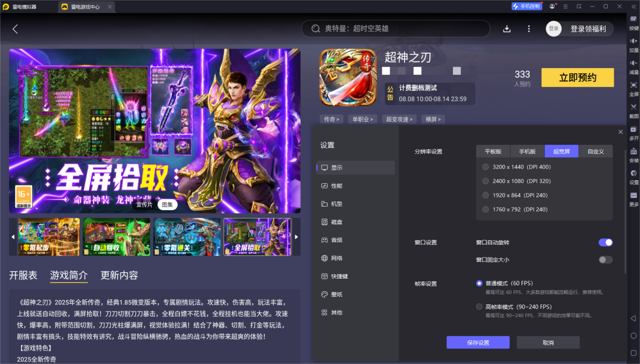Open the hamburger menu in title bar

tap(565, 7)
